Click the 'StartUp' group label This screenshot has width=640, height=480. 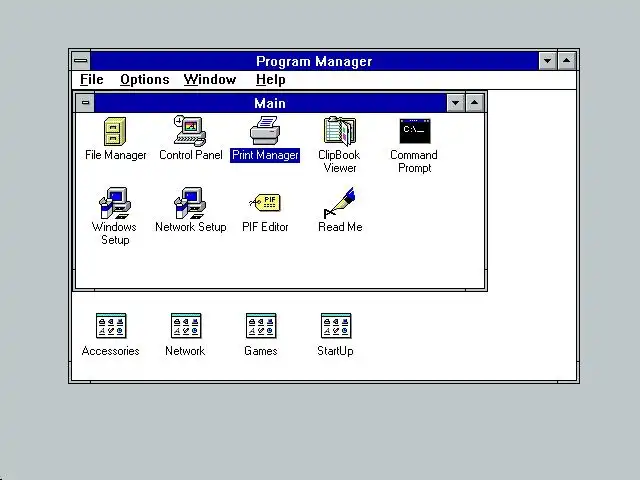coord(335,351)
